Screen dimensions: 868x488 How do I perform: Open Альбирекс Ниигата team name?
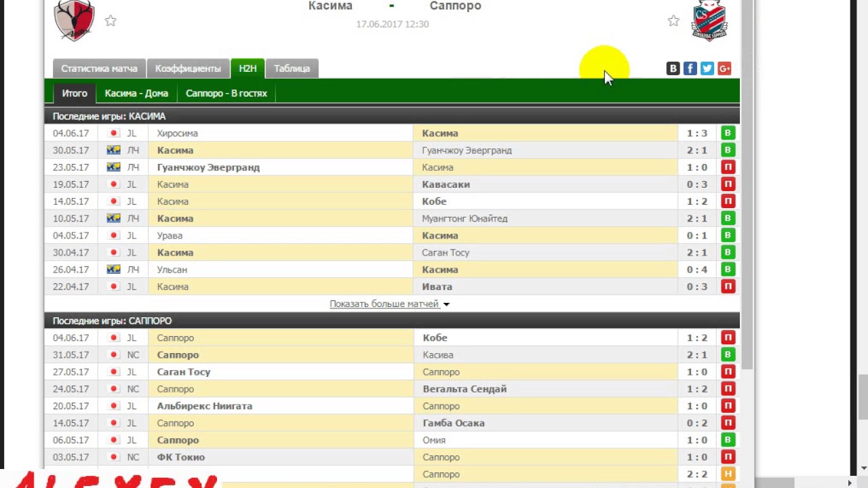click(x=205, y=406)
